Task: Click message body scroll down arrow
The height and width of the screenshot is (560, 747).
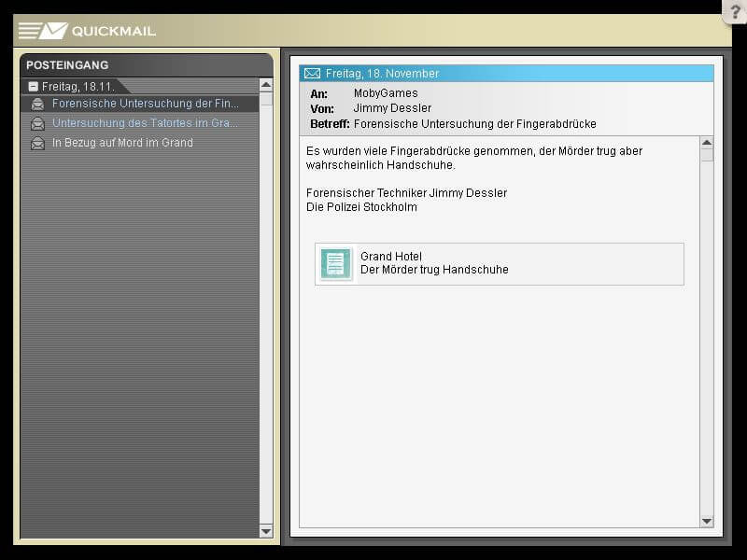Action: [707, 522]
